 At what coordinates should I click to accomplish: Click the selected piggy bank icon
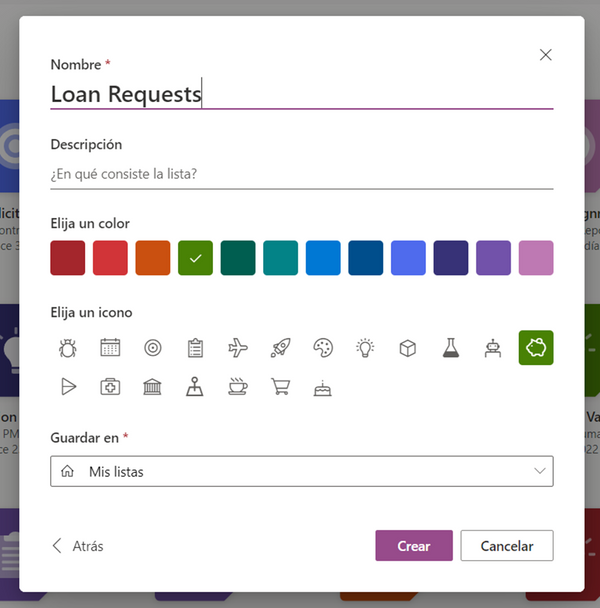535,348
